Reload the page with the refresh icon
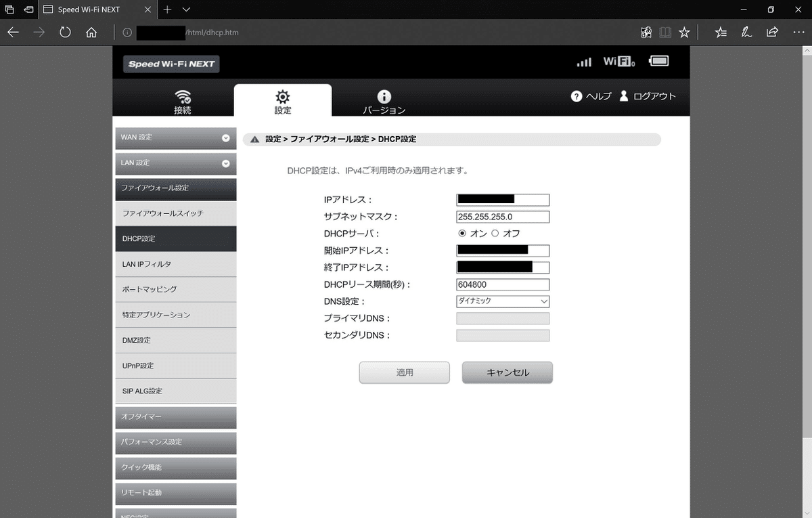The width and height of the screenshot is (812, 518). 65,33
